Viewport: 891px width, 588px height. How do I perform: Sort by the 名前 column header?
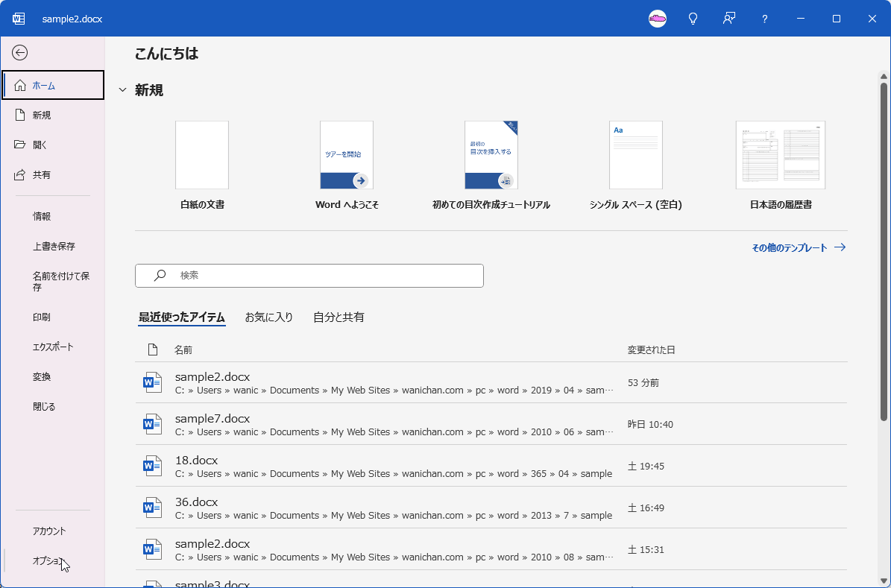(183, 350)
